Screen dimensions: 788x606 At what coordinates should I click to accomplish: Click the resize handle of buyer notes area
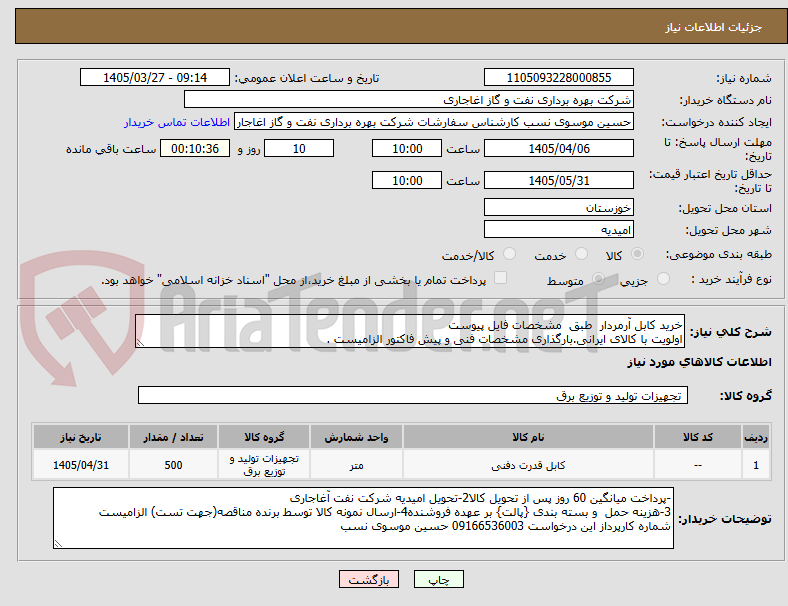pyautogui.click(x=58, y=544)
